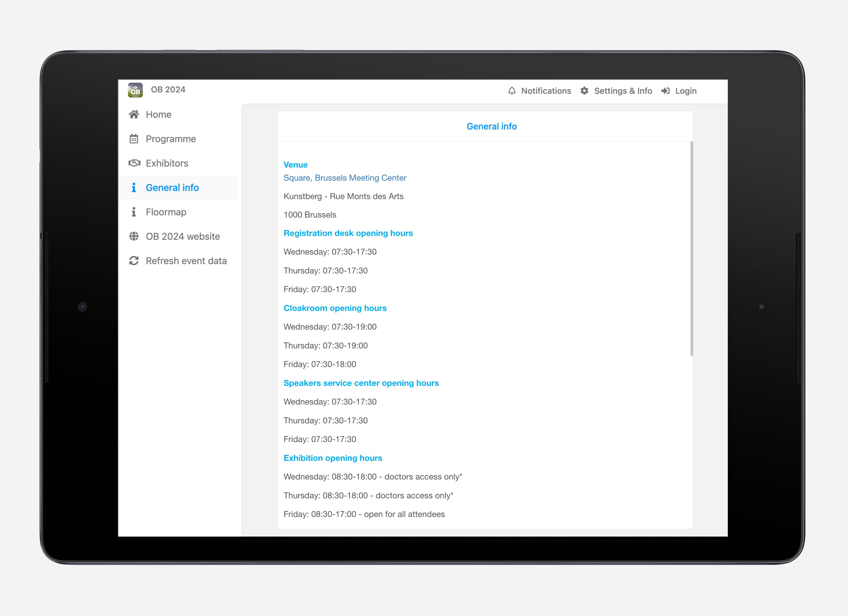Click the Refresh event data arrows icon

(x=134, y=261)
